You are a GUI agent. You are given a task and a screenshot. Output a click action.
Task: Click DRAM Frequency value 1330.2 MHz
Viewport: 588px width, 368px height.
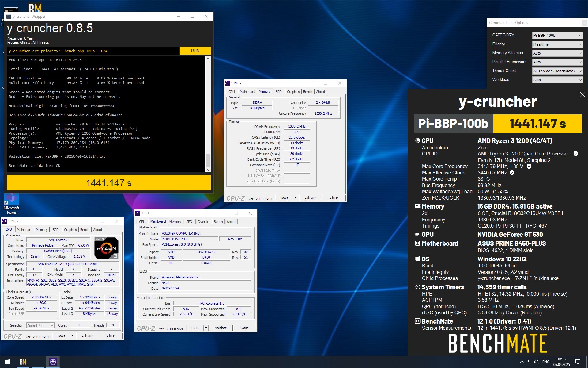297,126
